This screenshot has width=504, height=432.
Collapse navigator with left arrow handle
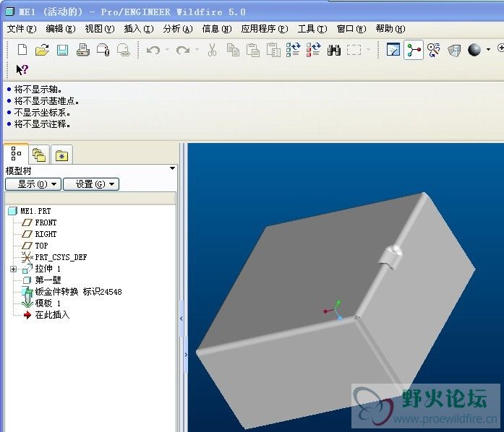pos(181,319)
